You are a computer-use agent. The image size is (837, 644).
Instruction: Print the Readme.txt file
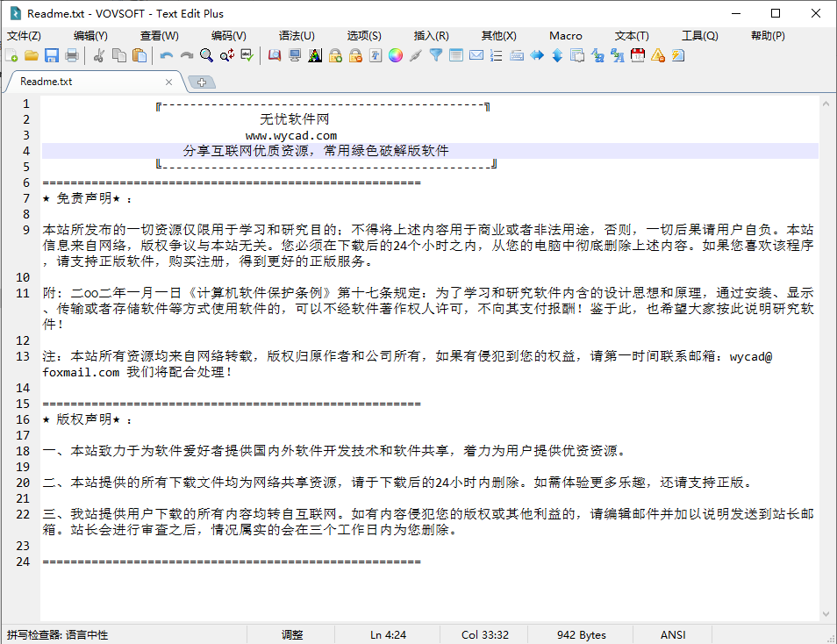pos(73,54)
